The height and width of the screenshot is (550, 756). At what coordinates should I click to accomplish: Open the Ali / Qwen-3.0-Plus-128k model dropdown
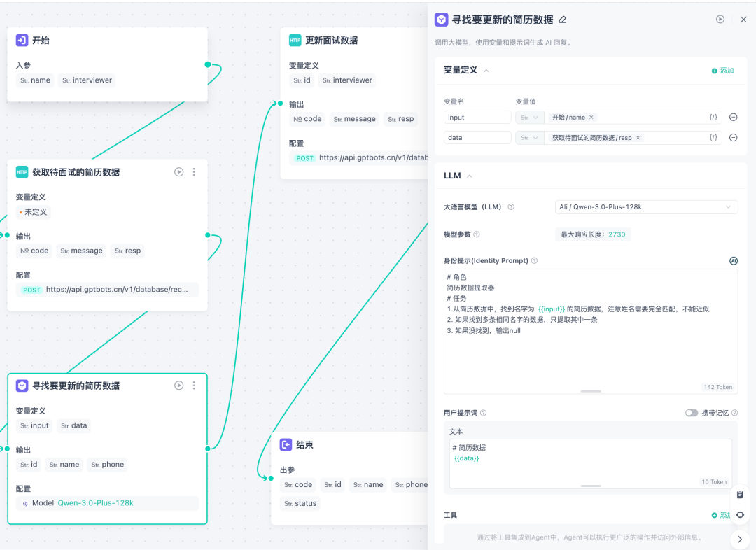click(x=646, y=207)
